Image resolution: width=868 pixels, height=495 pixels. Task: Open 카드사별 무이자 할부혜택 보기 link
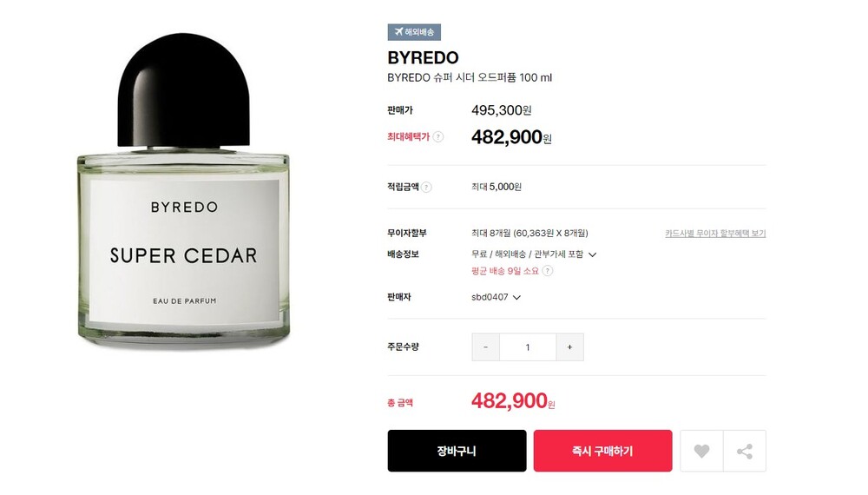pos(715,234)
